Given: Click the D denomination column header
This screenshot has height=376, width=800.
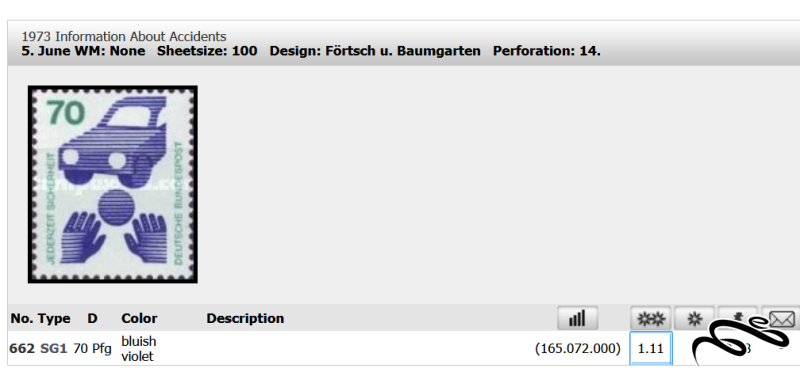Looking at the screenshot, I should 92,318.
